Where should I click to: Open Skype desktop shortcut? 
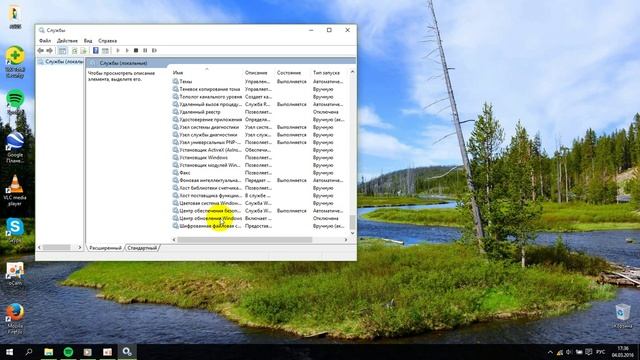pyautogui.click(x=15, y=231)
